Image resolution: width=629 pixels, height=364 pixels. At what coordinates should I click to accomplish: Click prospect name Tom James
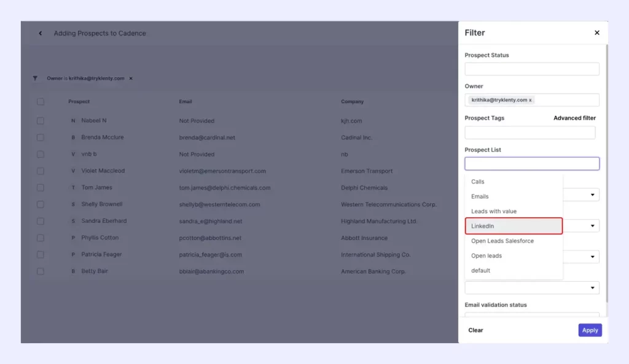point(96,187)
